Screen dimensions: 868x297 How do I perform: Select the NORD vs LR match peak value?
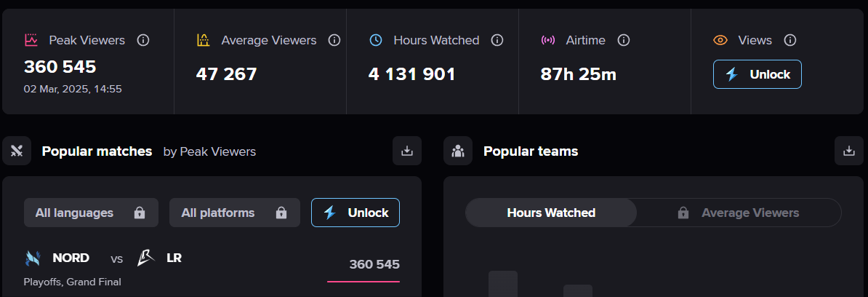tap(374, 264)
